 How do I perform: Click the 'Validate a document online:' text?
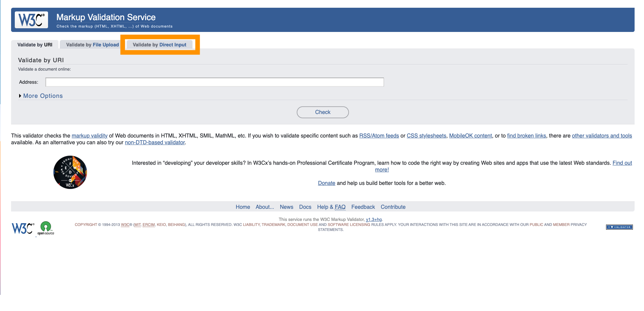tap(44, 69)
